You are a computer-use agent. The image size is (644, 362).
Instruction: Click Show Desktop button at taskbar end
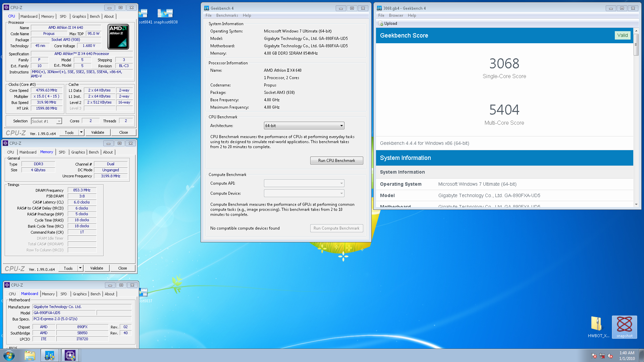coord(641,355)
